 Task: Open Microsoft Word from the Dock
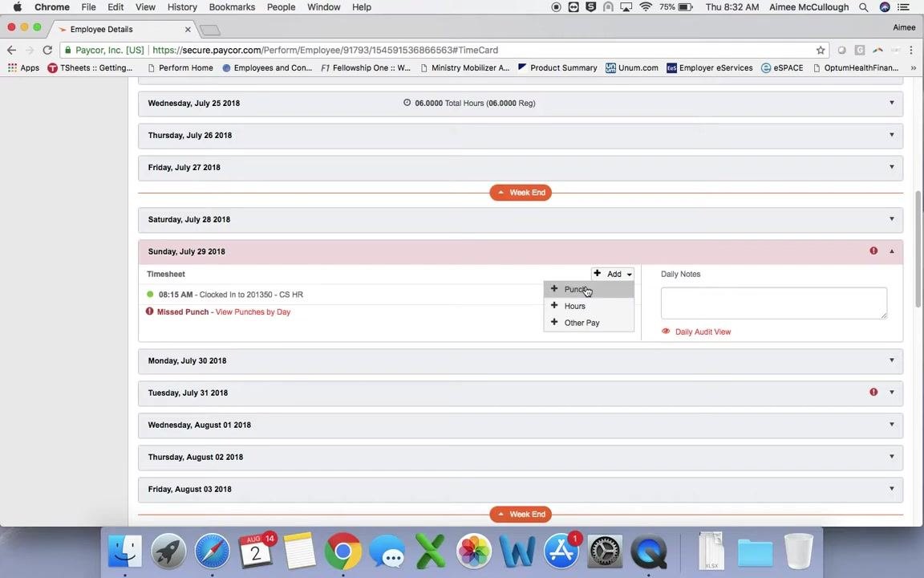[x=517, y=552]
